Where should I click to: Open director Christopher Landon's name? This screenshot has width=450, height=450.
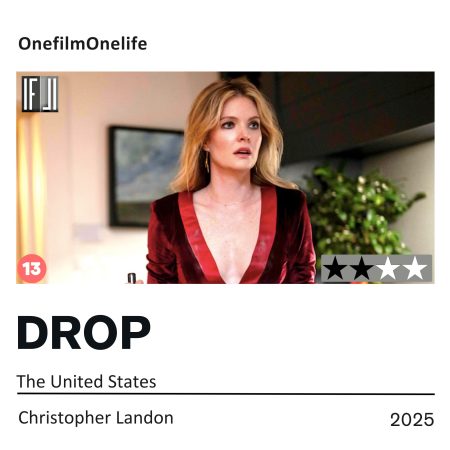(x=96, y=418)
